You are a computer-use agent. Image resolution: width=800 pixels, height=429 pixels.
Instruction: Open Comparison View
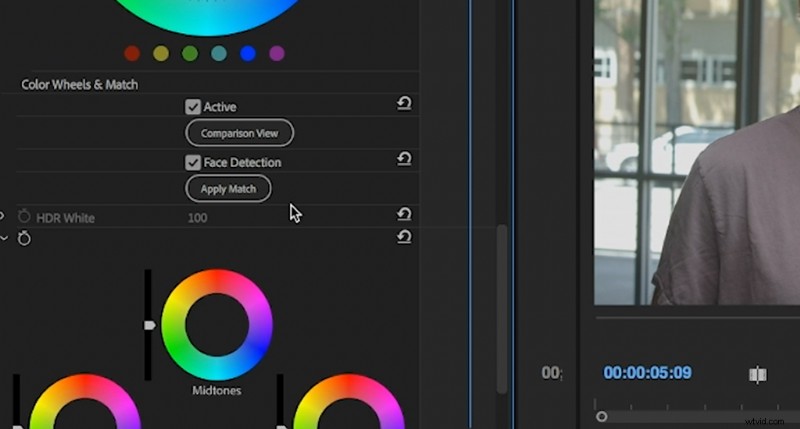pos(239,133)
